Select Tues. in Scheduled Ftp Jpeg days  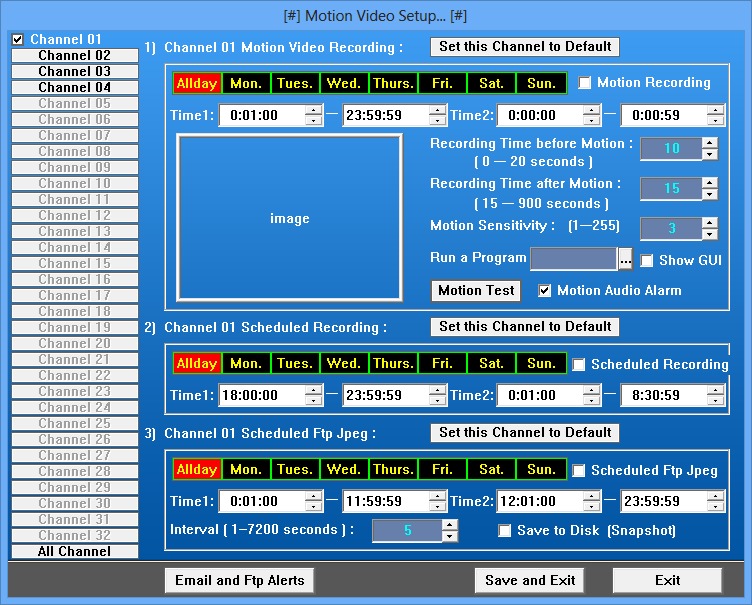(x=295, y=470)
